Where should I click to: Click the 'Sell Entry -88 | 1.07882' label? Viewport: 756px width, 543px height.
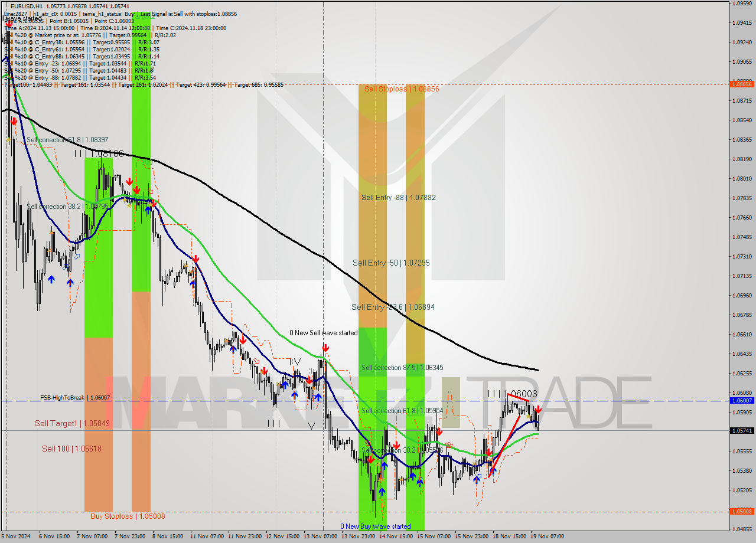(399, 198)
